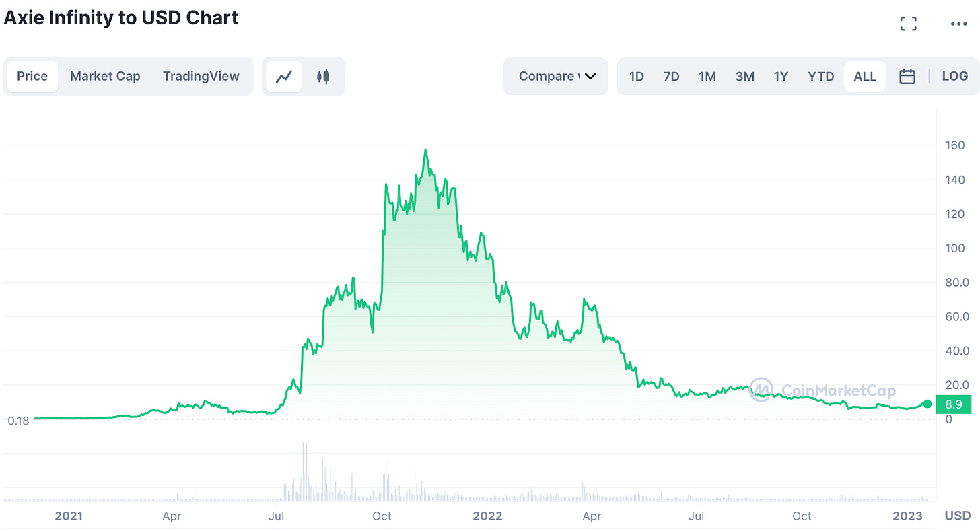
Task: Click the 2022 x-axis label
Action: click(487, 516)
